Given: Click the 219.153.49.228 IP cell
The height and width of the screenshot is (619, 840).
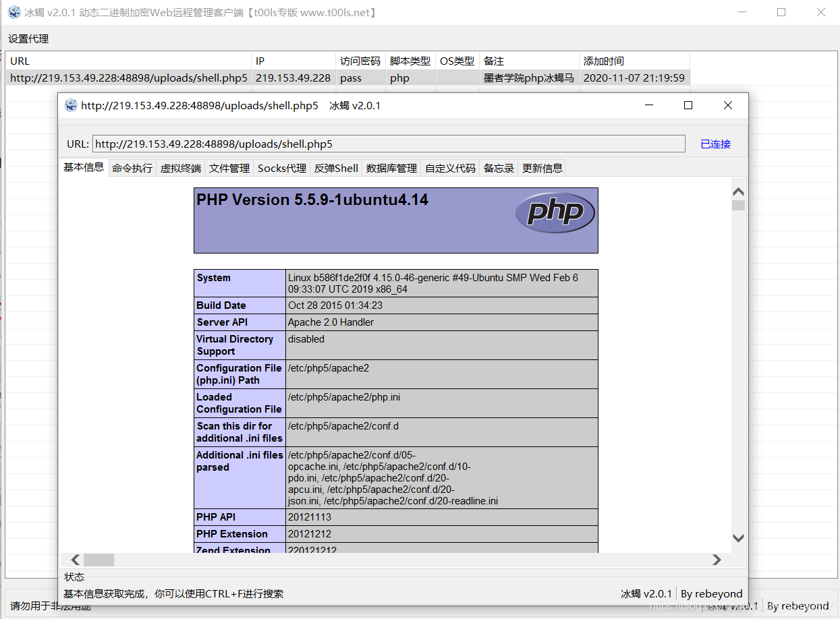Looking at the screenshot, I should (293, 78).
